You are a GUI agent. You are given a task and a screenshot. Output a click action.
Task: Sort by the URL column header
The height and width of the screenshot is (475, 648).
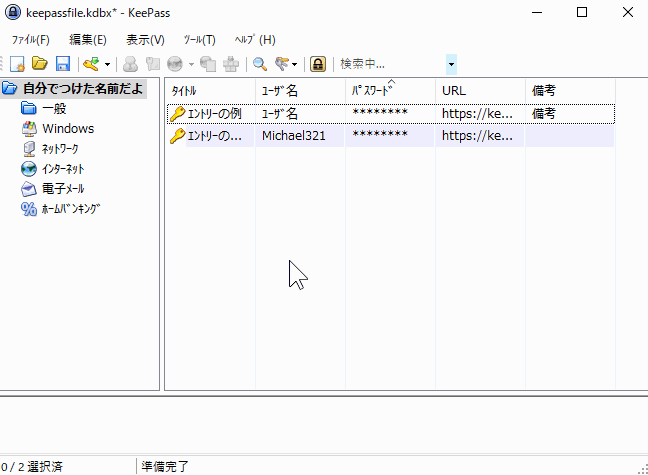pyautogui.click(x=481, y=91)
